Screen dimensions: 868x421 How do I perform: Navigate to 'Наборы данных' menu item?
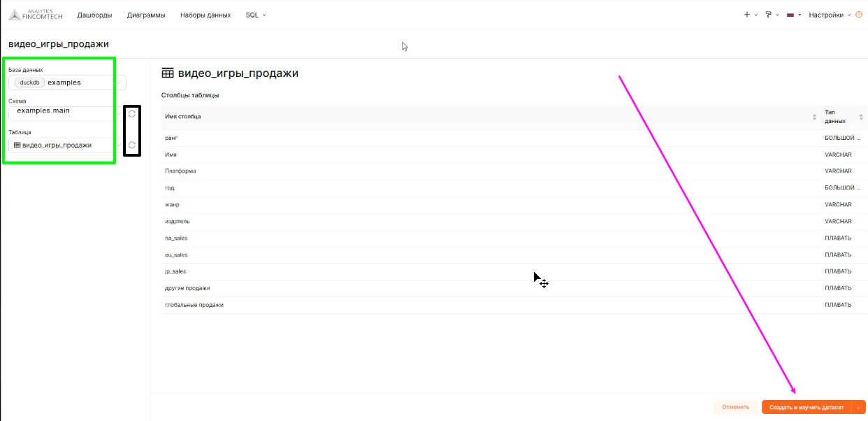pyautogui.click(x=205, y=15)
